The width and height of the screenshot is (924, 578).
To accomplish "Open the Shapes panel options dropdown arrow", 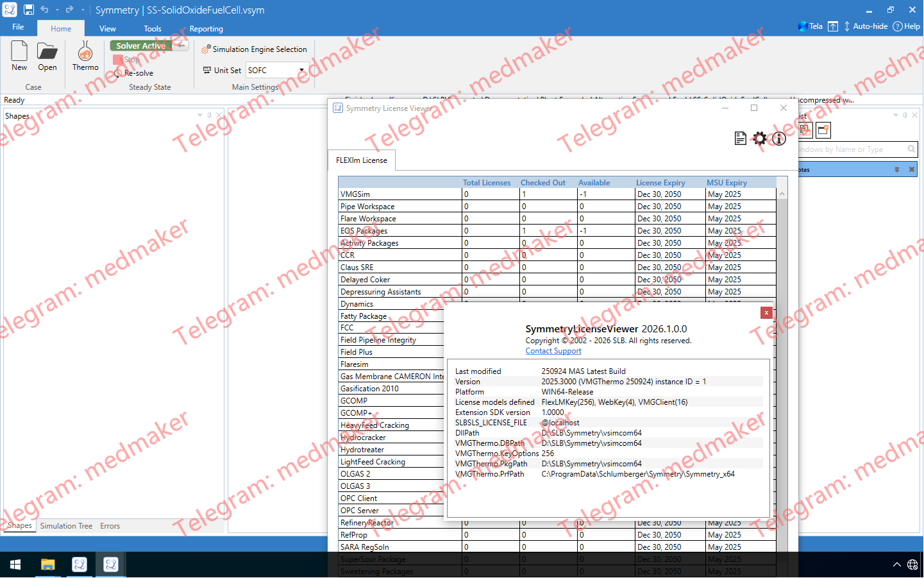I will click(x=200, y=115).
